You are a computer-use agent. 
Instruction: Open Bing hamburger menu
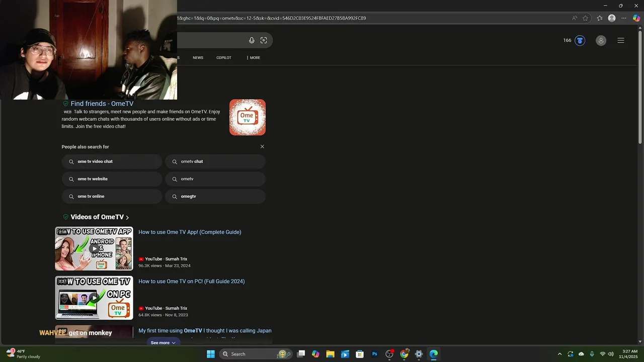[x=621, y=40]
